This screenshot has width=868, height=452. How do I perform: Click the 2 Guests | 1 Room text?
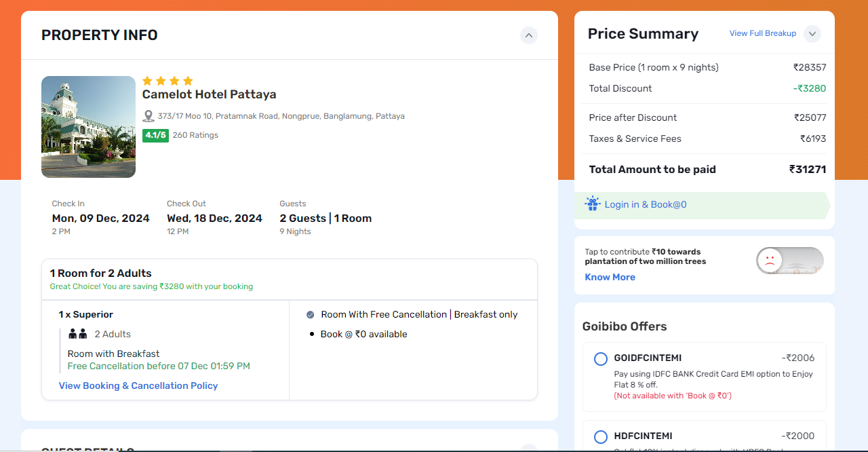pos(325,219)
